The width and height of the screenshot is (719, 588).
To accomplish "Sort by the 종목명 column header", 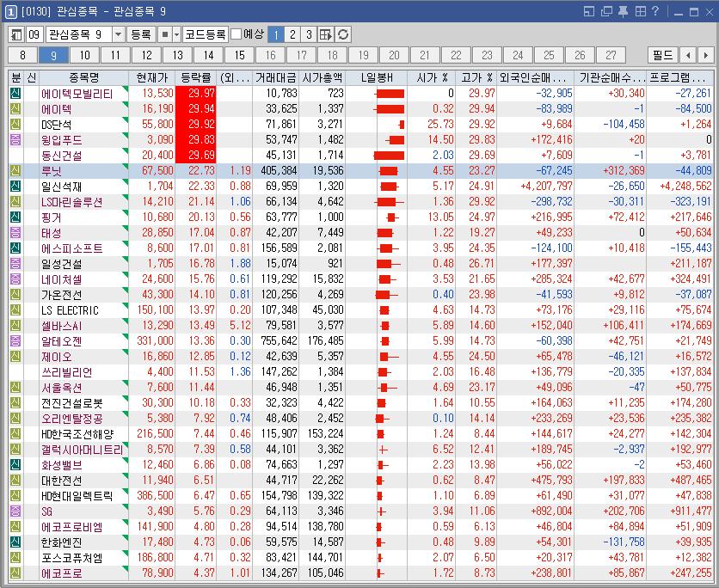I will point(84,78).
